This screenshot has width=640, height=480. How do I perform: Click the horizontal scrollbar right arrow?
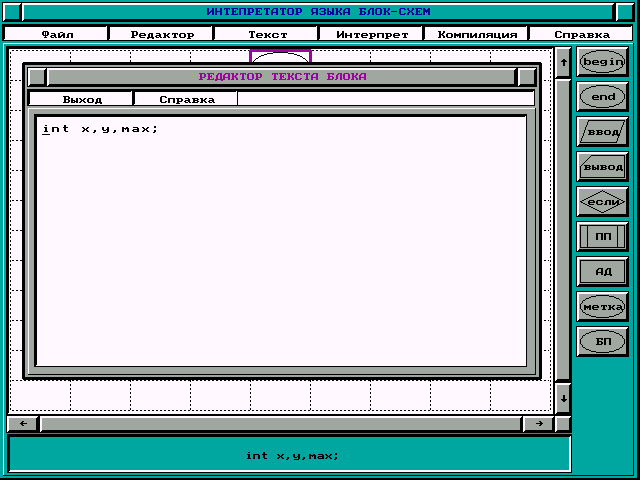coord(538,424)
